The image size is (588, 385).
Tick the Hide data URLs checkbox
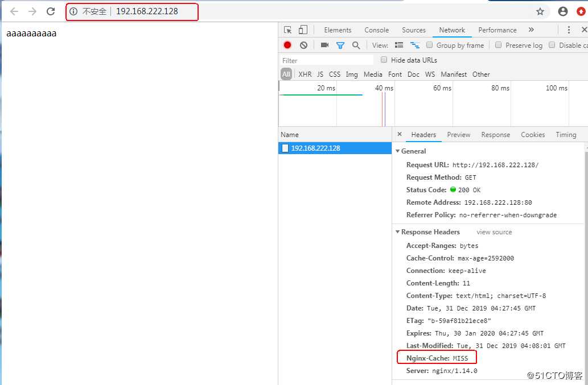pos(384,60)
